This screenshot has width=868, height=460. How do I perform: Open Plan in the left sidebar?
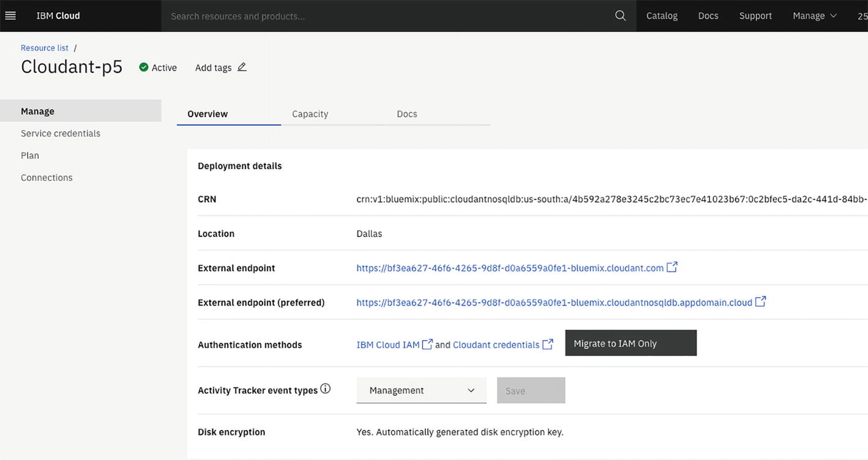[x=30, y=156]
